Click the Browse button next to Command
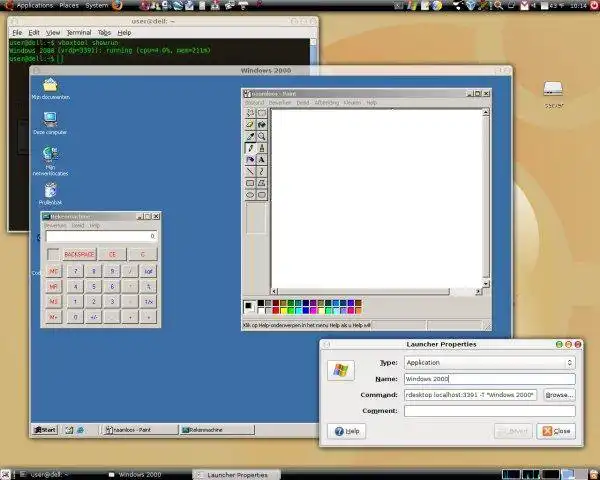600x480 pixels. click(559, 395)
